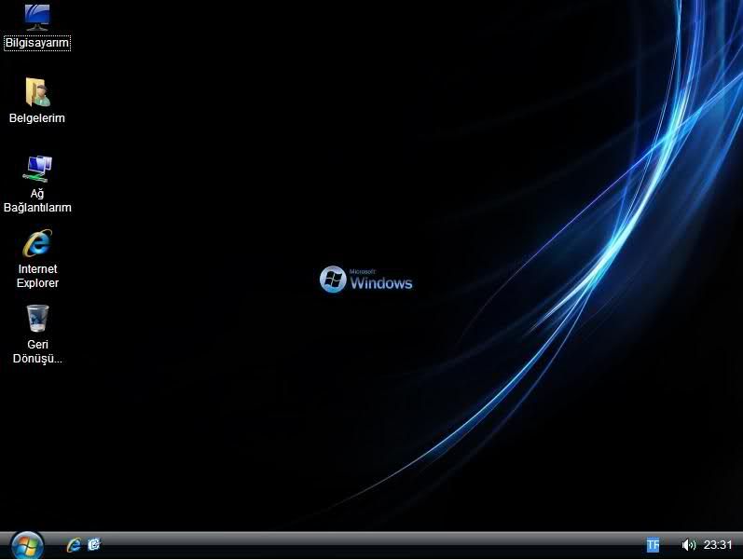Click the Belgelerim label text
The image size is (743, 560).
tap(37, 118)
